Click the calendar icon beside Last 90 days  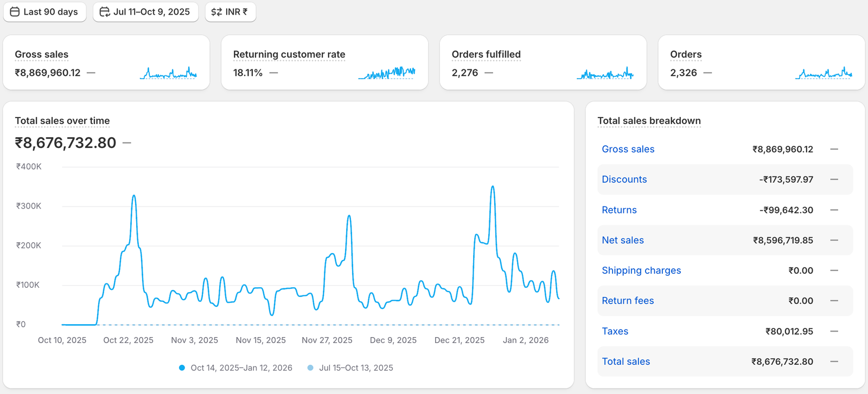pos(15,12)
